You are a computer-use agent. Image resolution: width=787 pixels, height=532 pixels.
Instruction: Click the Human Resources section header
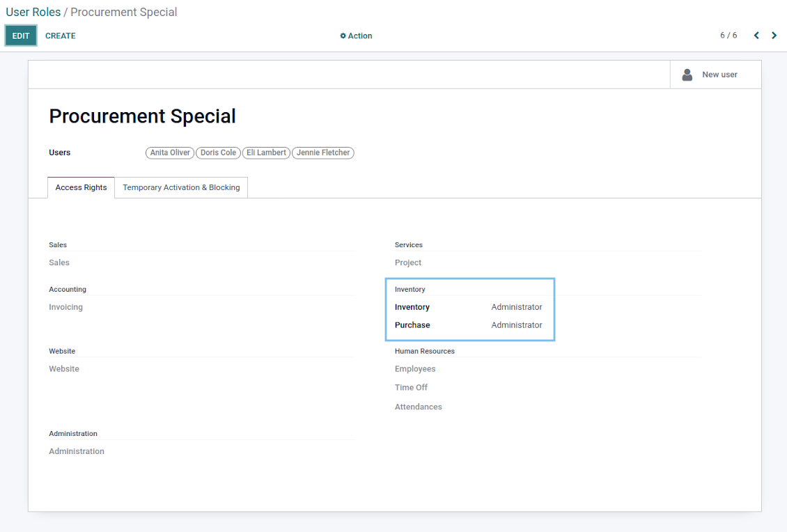425,352
